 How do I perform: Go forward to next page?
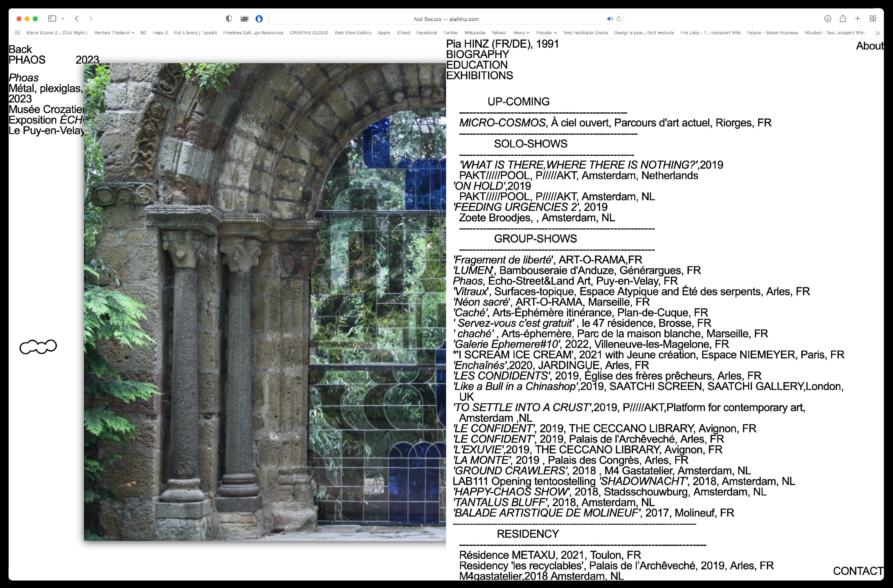click(x=91, y=18)
